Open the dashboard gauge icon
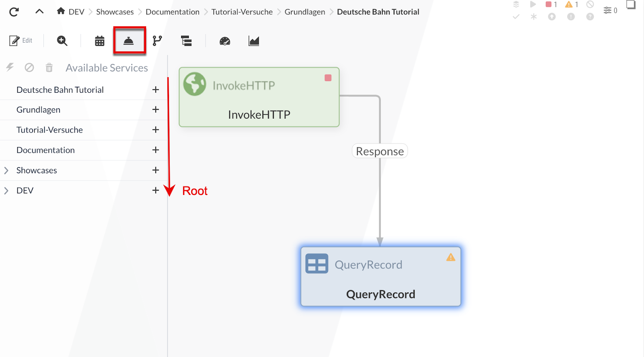This screenshot has height=357, width=644. tap(225, 41)
